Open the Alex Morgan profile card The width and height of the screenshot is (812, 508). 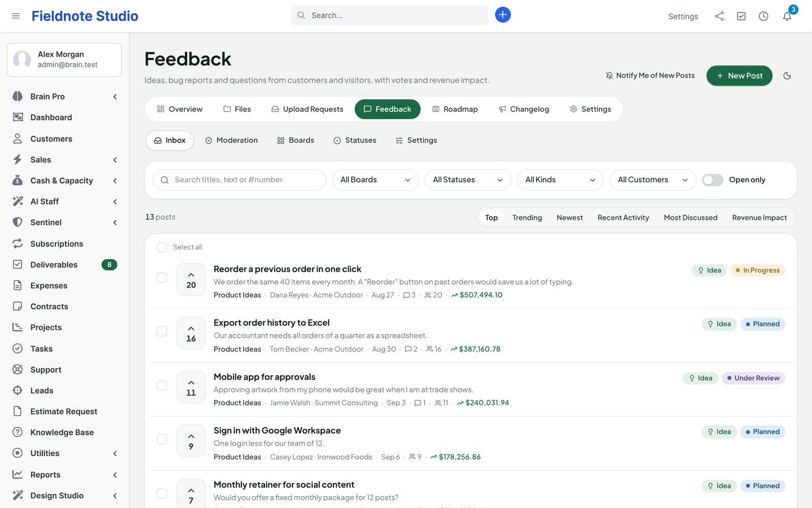pyautogui.click(x=64, y=59)
